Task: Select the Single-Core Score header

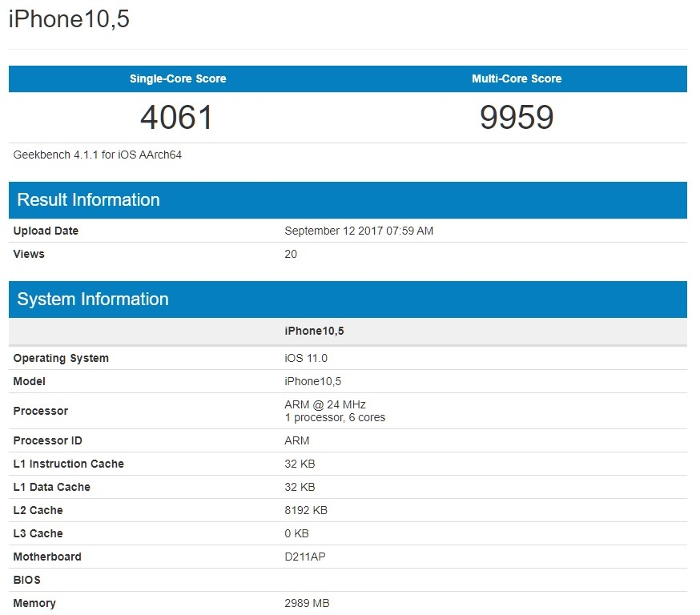Action: point(177,78)
